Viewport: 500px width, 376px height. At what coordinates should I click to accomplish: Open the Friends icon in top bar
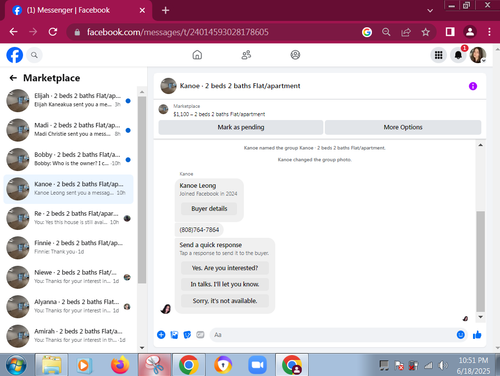pyautogui.click(x=246, y=55)
